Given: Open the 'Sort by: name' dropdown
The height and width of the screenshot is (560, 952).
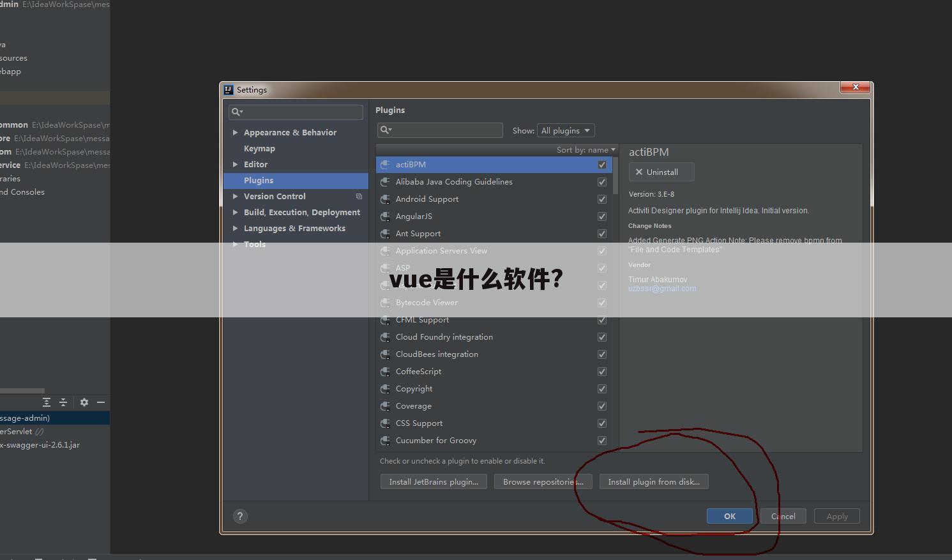Looking at the screenshot, I should (x=584, y=149).
